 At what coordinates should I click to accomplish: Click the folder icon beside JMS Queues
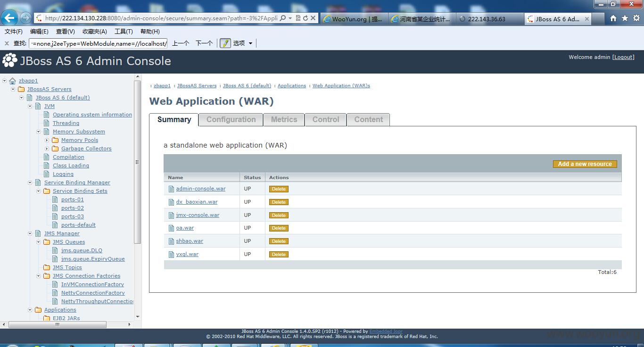[x=47, y=242]
